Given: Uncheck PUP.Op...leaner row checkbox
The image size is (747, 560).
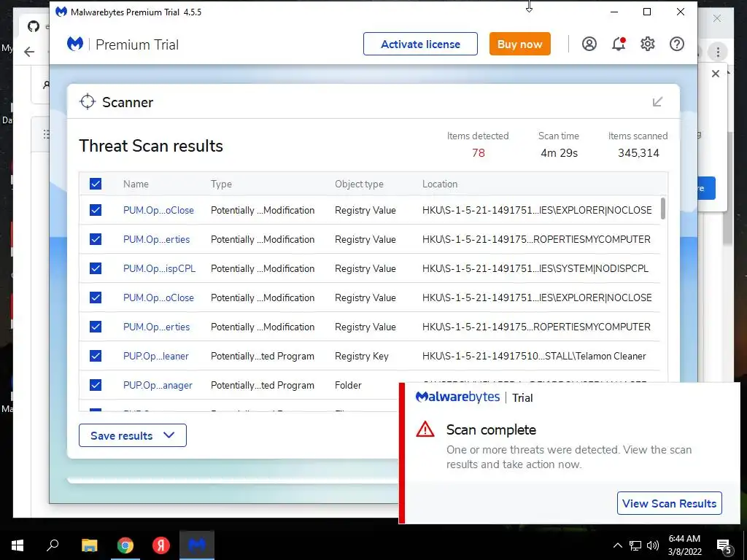Looking at the screenshot, I should [x=96, y=356].
